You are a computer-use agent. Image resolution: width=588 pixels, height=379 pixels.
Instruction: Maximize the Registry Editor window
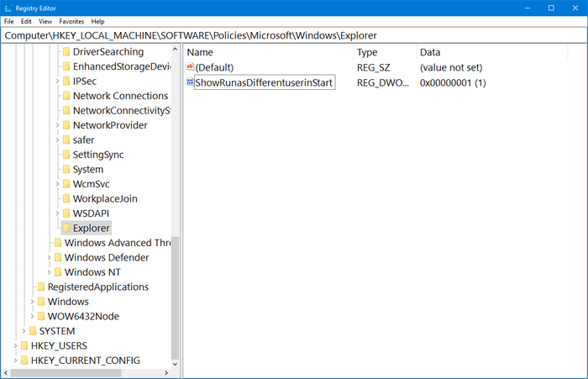click(551, 8)
